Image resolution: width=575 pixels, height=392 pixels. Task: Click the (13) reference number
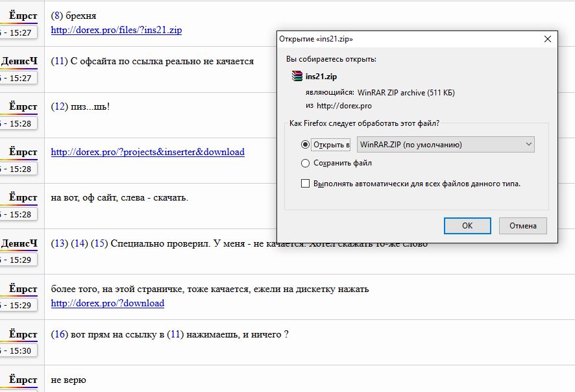point(60,243)
